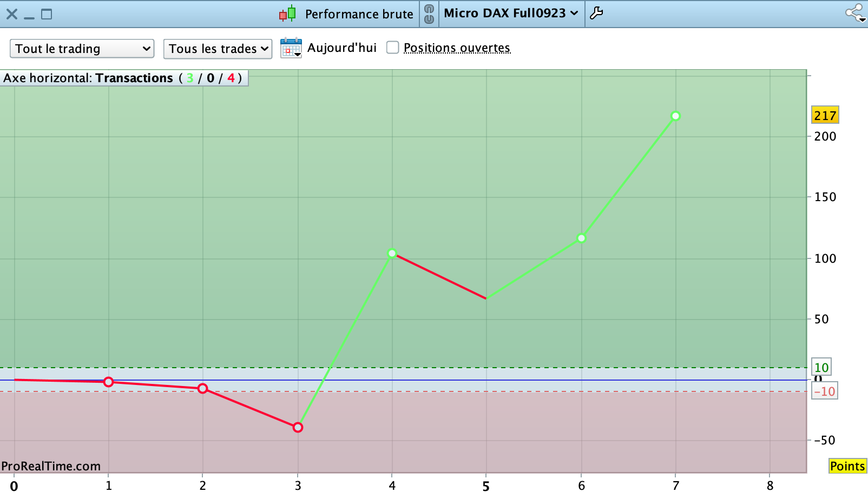Viewport: 868px width, 492px height.
Task: Select the trade 2 data point
Action: [202, 388]
